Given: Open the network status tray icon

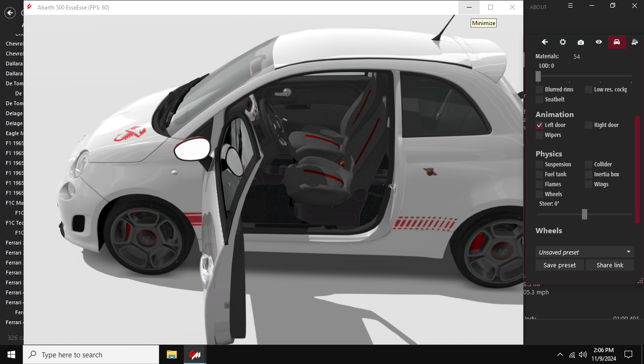Looking at the screenshot, I should click(x=572, y=355).
